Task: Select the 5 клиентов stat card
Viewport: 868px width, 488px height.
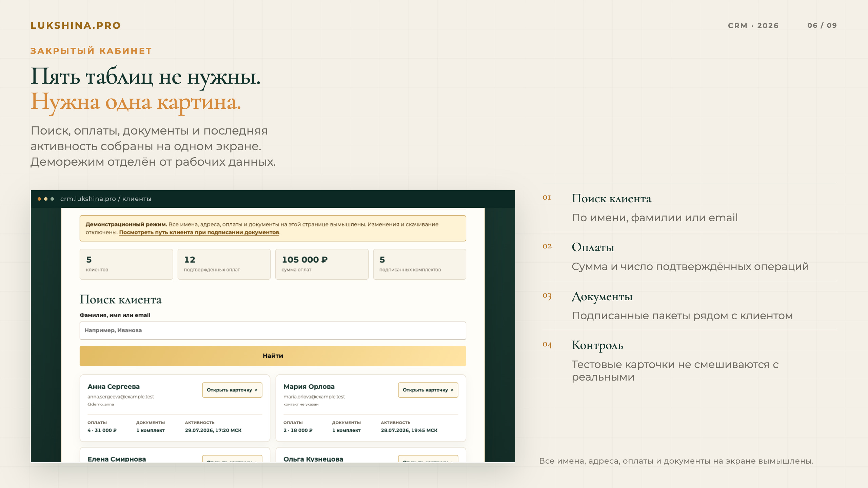Action: click(x=126, y=264)
